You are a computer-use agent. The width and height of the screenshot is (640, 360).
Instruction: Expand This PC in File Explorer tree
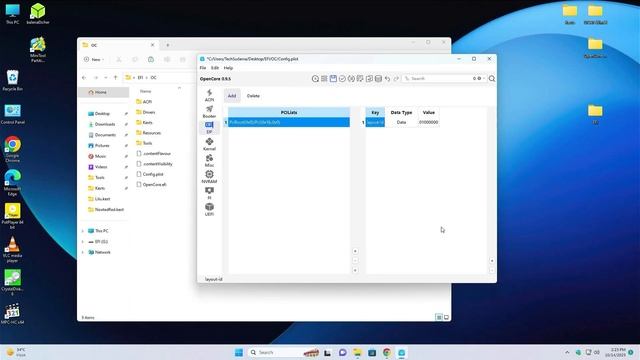pos(83,231)
